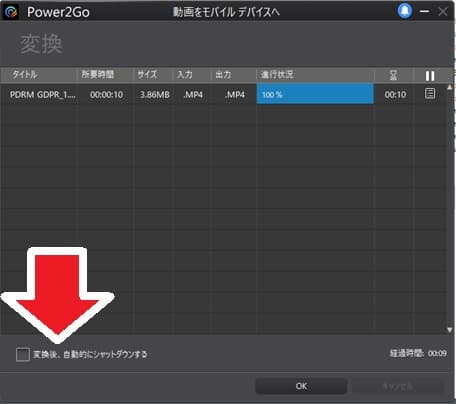Select the PDRM GDPR_1 title cell
This screenshot has width=456, height=404.
click(x=43, y=95)
